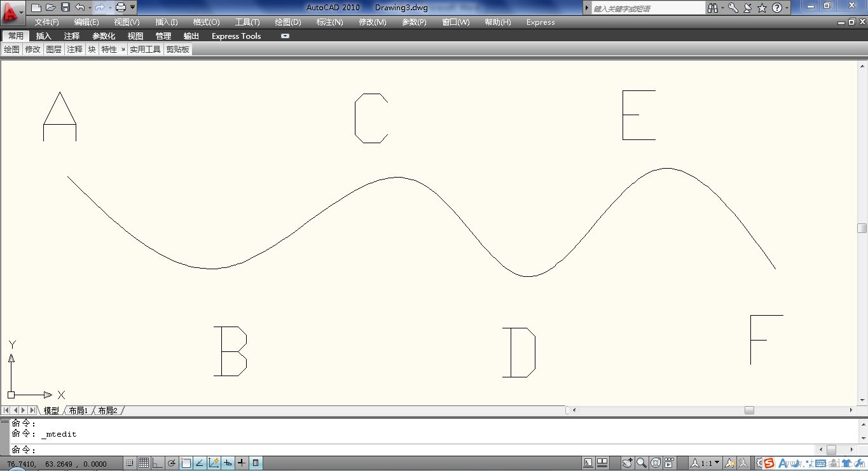Click the command line input area
Viewport: 868px width, 471px height.
(x=413, y=449)
